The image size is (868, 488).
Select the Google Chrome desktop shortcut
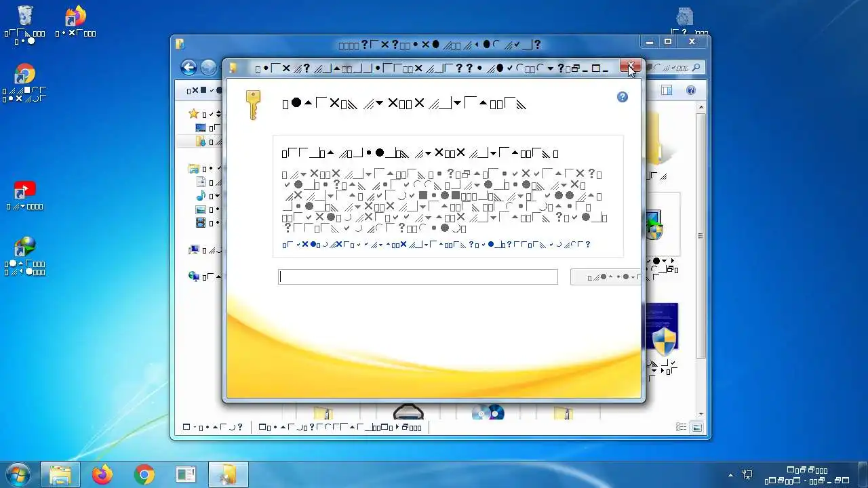pos(24,75)
